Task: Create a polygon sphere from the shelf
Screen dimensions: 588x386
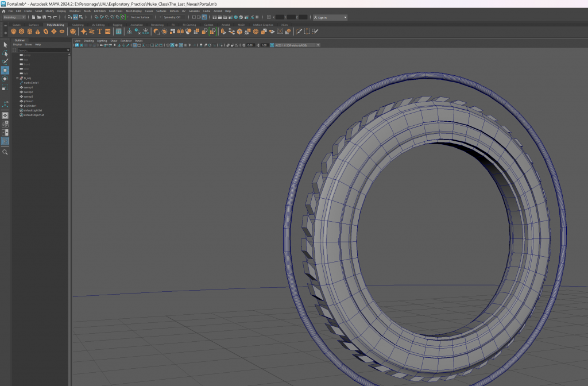Action: pyautogui.click(x=14, y=32)
